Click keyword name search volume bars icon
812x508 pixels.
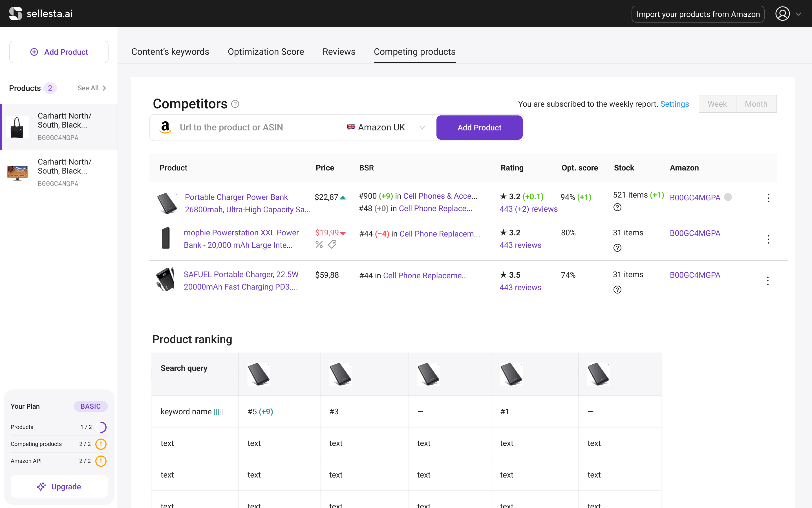[x=219, y=412]
